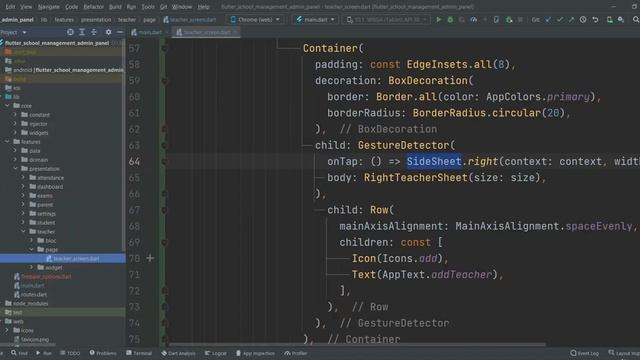Select teacher_screen.dart in the project tree

76,258
